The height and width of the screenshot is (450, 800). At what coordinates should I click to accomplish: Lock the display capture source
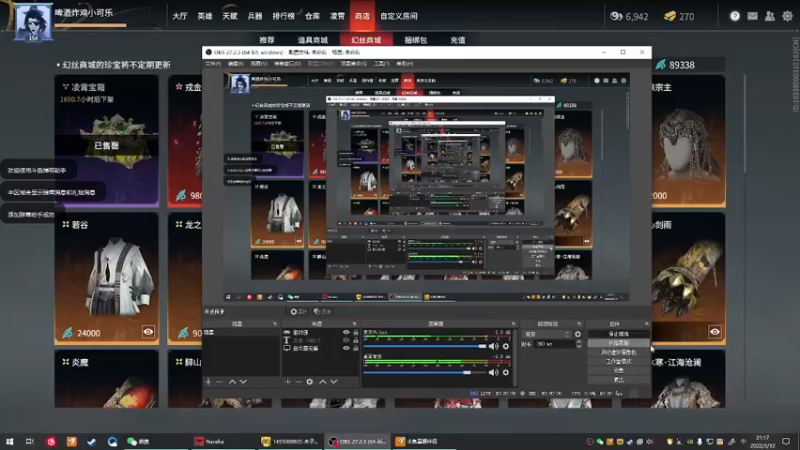coord(356,348)
